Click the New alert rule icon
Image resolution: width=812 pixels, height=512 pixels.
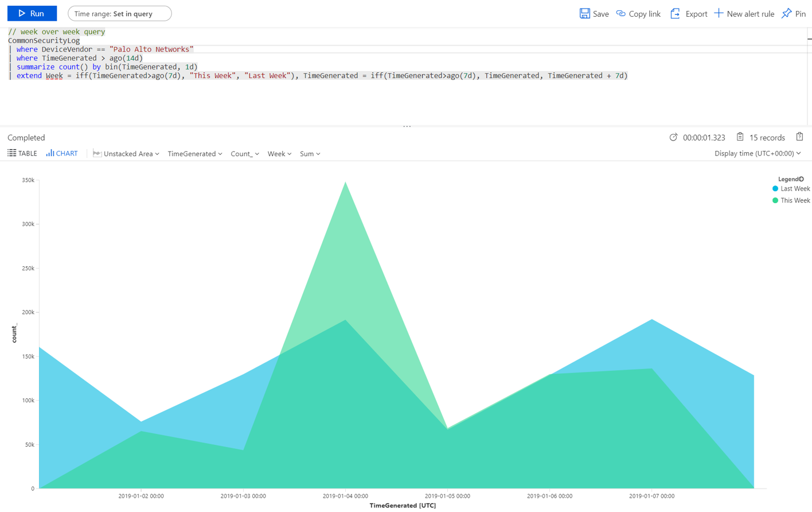(719, 13)
